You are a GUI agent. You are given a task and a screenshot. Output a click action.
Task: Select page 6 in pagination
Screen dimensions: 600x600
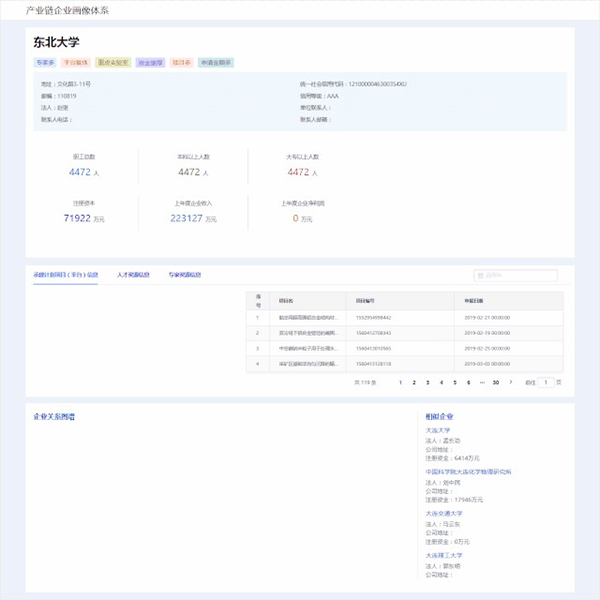468,382
